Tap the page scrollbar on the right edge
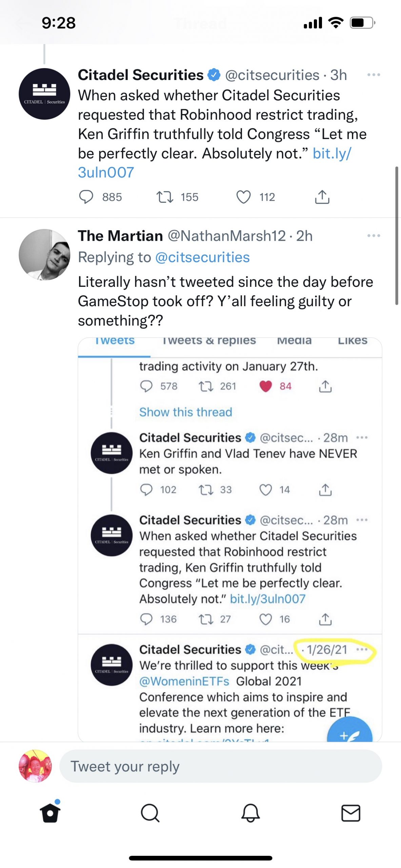 click(x=396, y=236)
